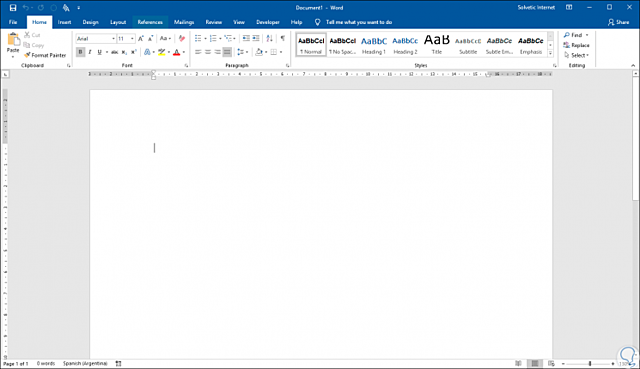Switch to the Design tab
Screen dimensions: 640x369
[x=91, y=22]
